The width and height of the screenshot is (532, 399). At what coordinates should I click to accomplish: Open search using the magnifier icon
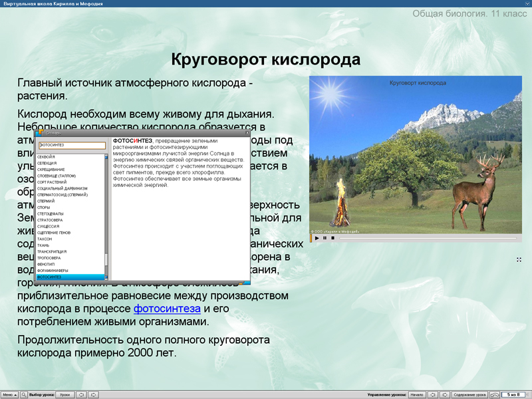pyautogui.click(x=24, y=394)
